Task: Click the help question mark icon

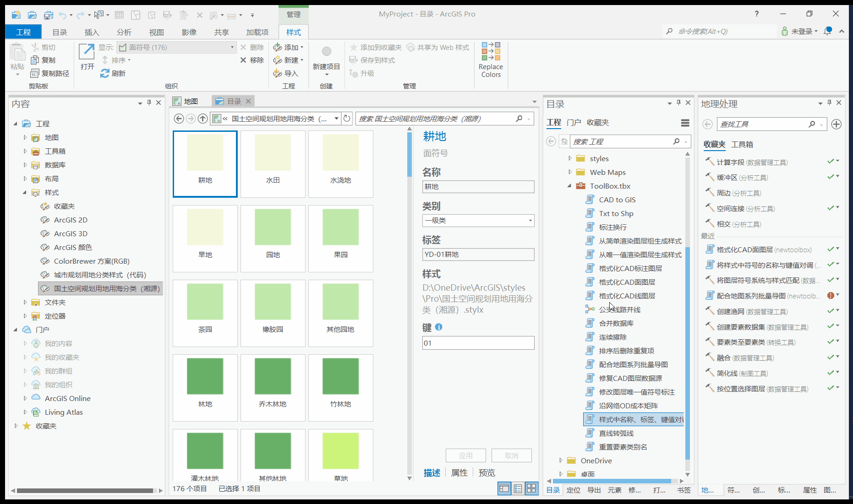Action: (x=757, y=14)
